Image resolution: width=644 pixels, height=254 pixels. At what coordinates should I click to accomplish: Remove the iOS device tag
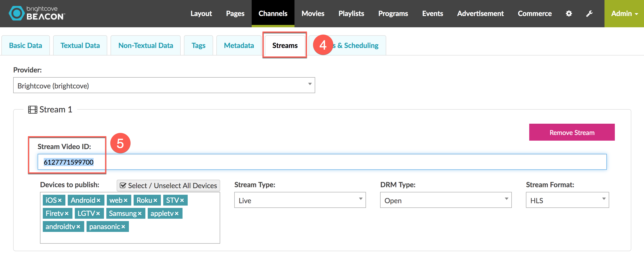pos(60,201)
